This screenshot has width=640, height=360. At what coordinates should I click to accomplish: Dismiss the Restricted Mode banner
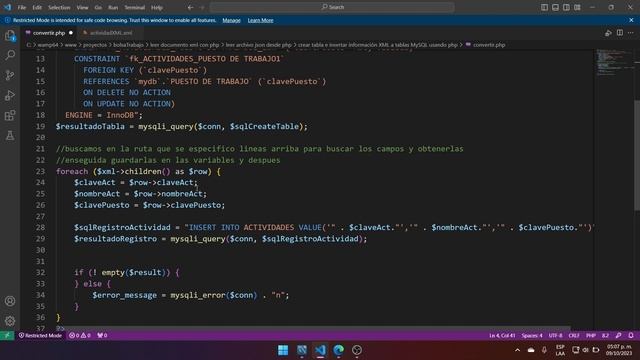coord(631,20)
